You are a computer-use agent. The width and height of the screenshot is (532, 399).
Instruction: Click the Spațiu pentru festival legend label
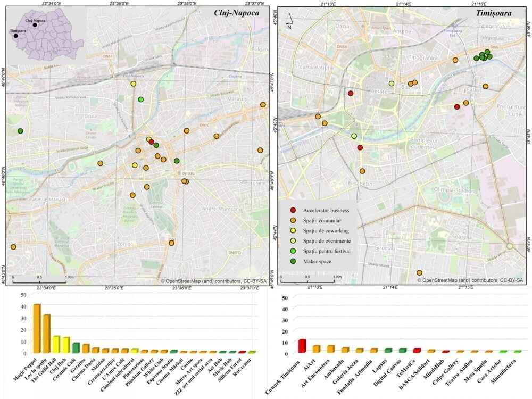(x=327, y=251)
